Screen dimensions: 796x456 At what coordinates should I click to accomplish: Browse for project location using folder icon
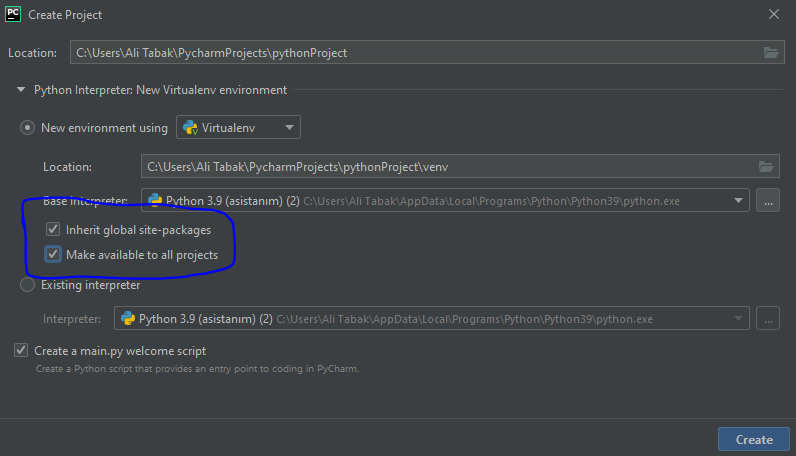[x=771, y=52]
